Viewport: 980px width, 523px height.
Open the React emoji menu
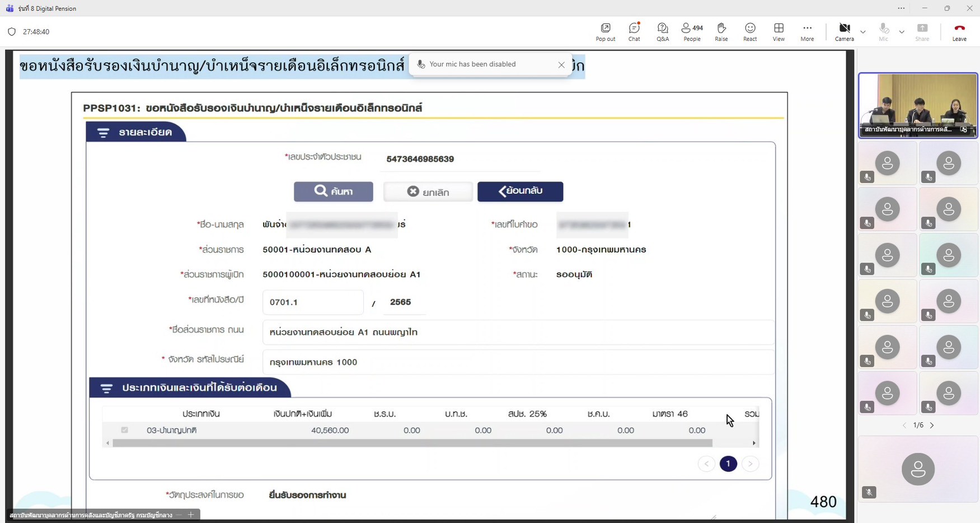coord(750,32)
